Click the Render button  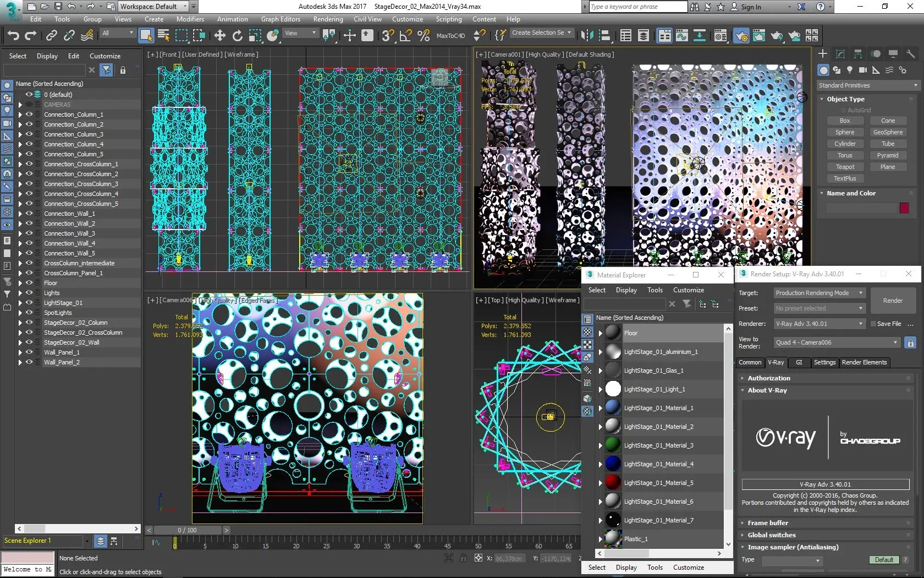[x=892, y=301]
